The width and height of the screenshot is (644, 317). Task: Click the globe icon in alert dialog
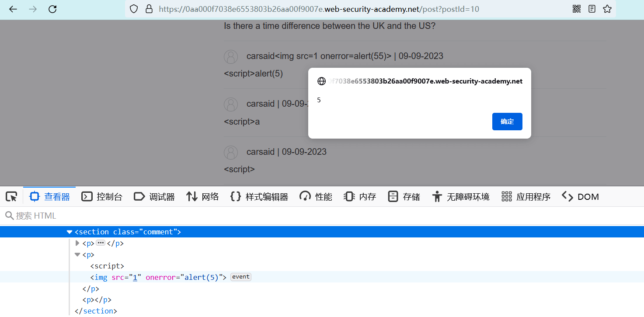(x=321, y=81)
